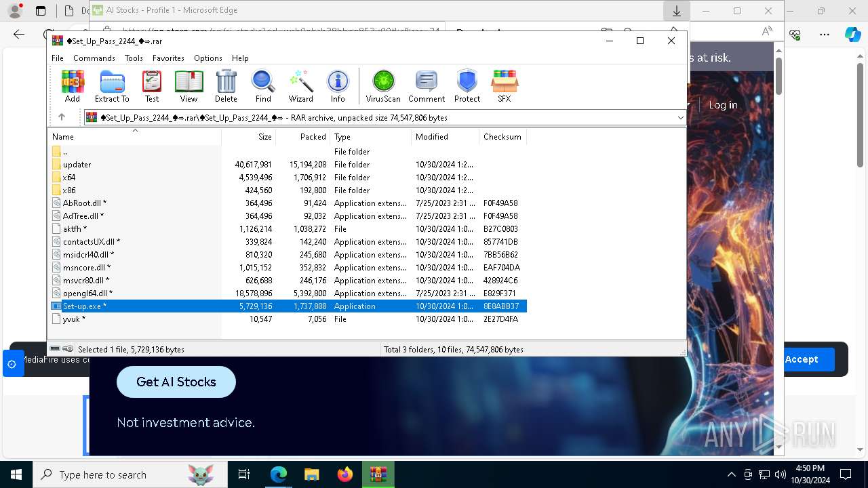Select msvcr80.dll file
The height and width of the screenshot is (488, 868).
288,281
